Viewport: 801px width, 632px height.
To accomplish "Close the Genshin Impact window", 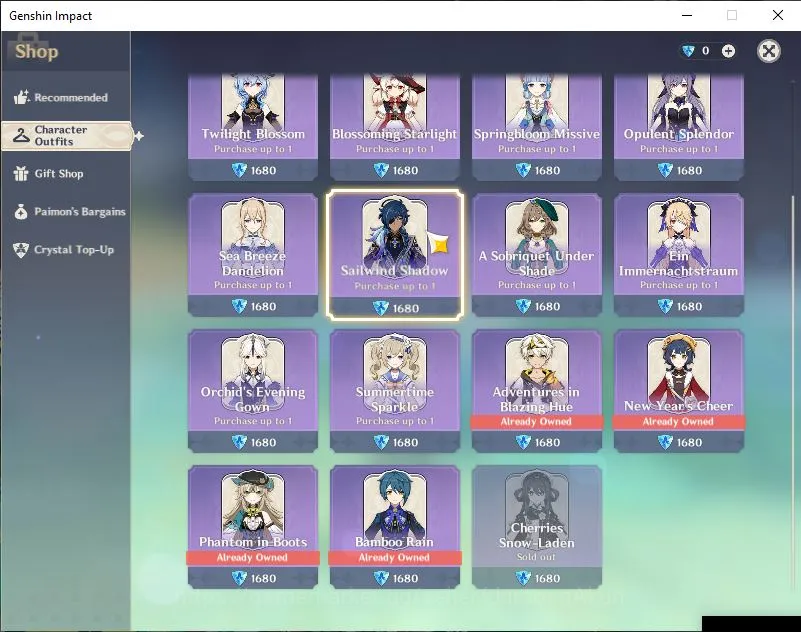I will pyautogui.click(x=778, y=15).
